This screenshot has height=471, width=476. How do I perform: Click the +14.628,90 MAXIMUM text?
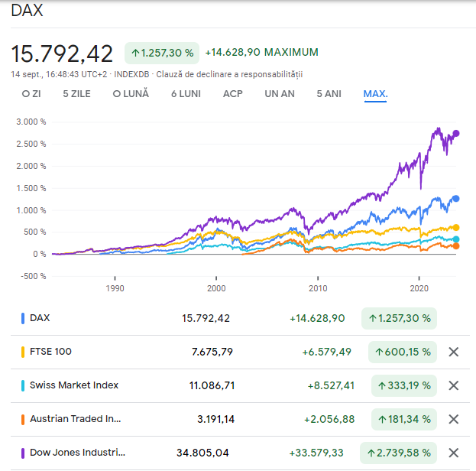(261, 52)
